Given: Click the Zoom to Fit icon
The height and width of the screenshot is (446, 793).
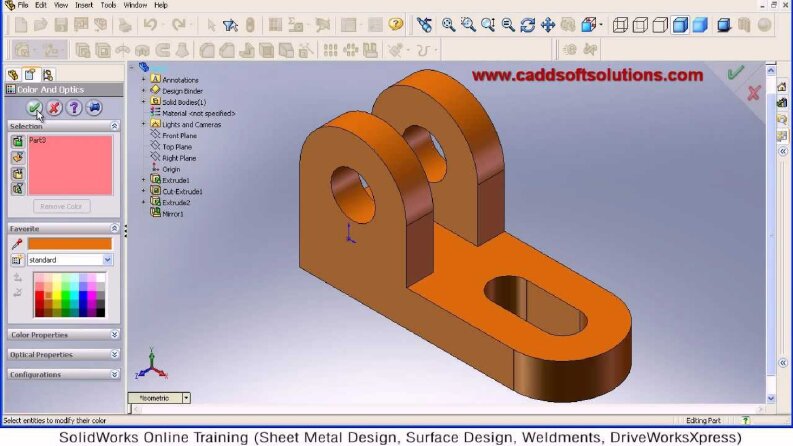Looking at the screenshot, I should pos(448,24).
